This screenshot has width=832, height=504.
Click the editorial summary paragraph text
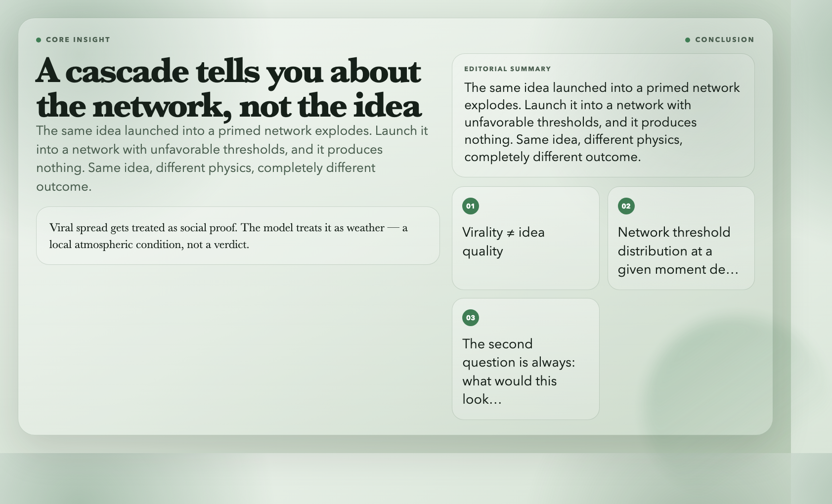(x=602, y=122)
